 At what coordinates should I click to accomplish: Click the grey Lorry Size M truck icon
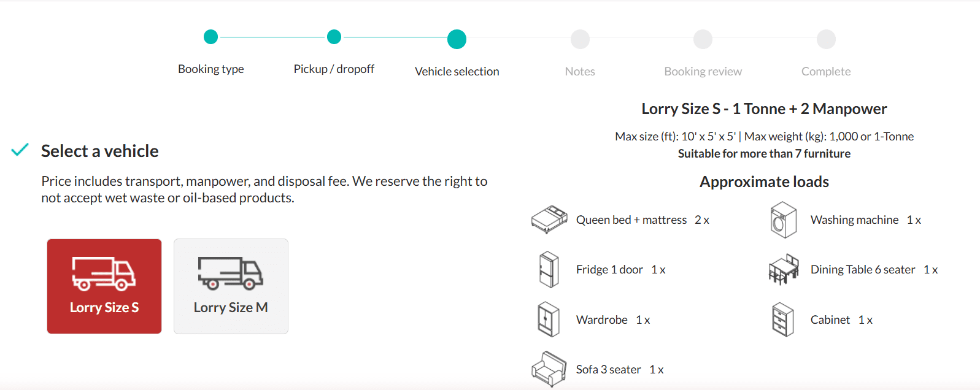pyautogui.click(x=230, y=273)
